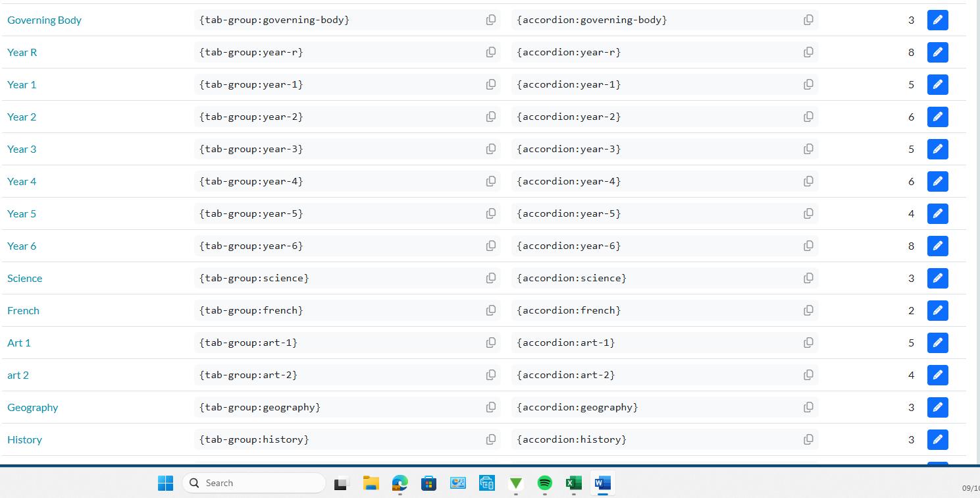Click the taskbar Search box

pos(253,483)
